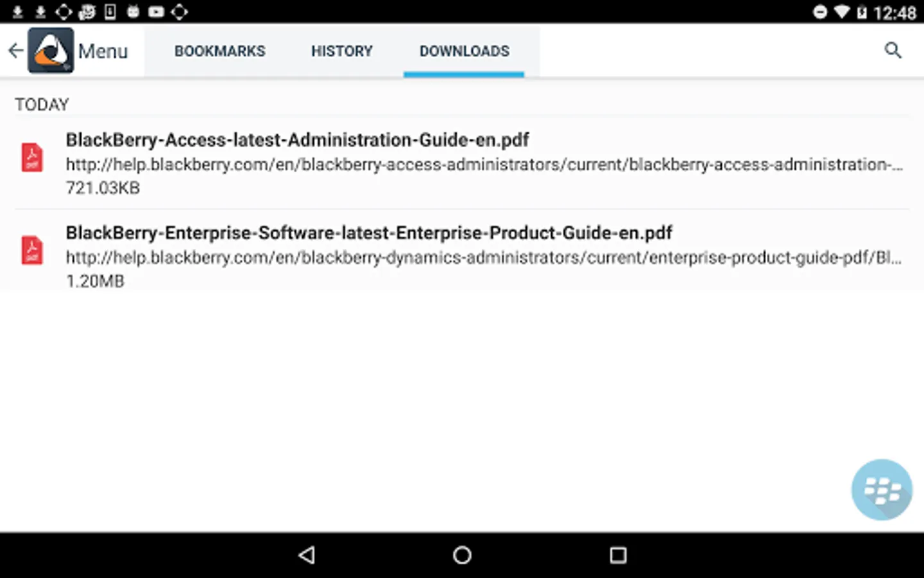
Task: Tap the Wi-Fi status icon
Action: pyautogui.click(x=841, y=12)
